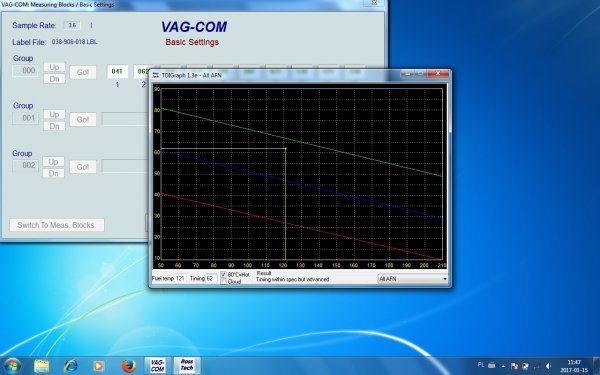
Task: Close the VAG-COM Measuring Blocks window
Action: coord(374,3)
